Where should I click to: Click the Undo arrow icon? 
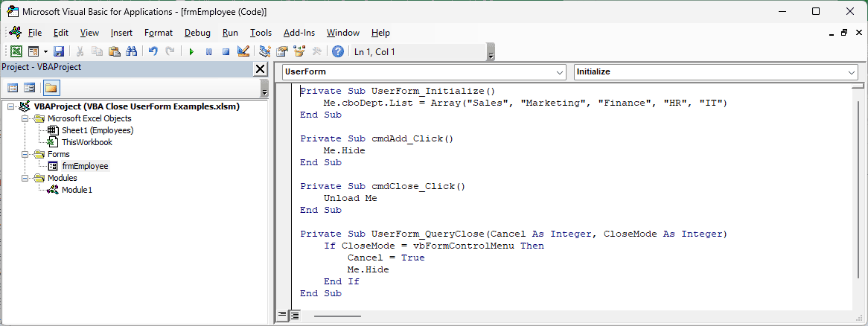click(x=153, y=51)
